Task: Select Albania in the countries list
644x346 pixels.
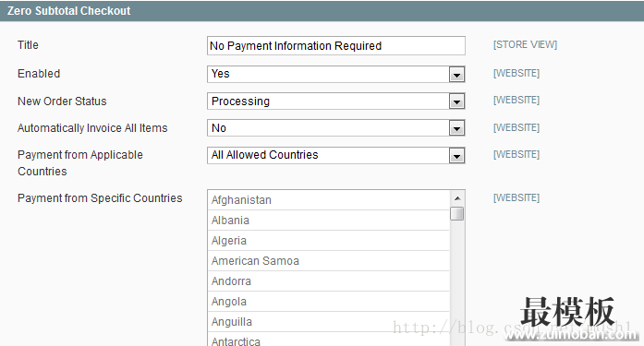Action: coord(329,221)
